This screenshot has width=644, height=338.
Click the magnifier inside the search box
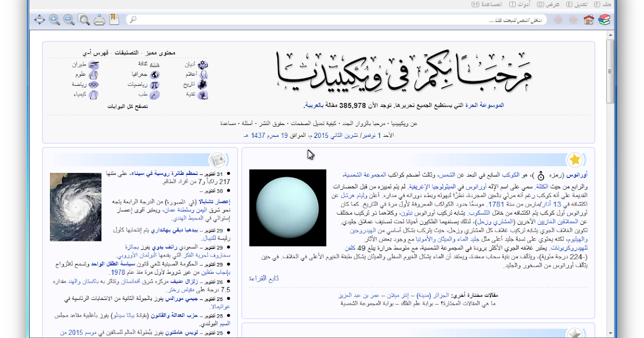point(133,20)
